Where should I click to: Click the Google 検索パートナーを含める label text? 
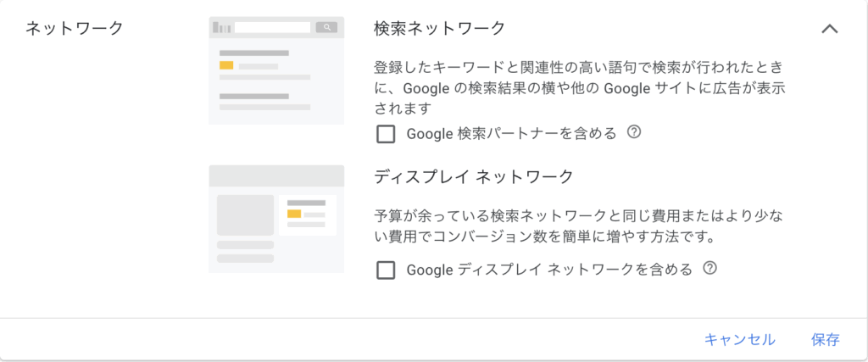point(511,133)
